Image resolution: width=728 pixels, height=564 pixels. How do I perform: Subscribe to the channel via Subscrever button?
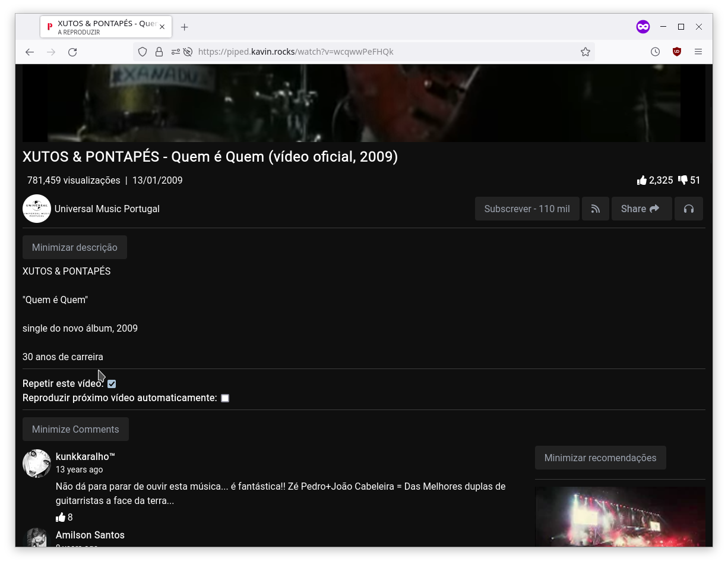[x=527, y=209]
